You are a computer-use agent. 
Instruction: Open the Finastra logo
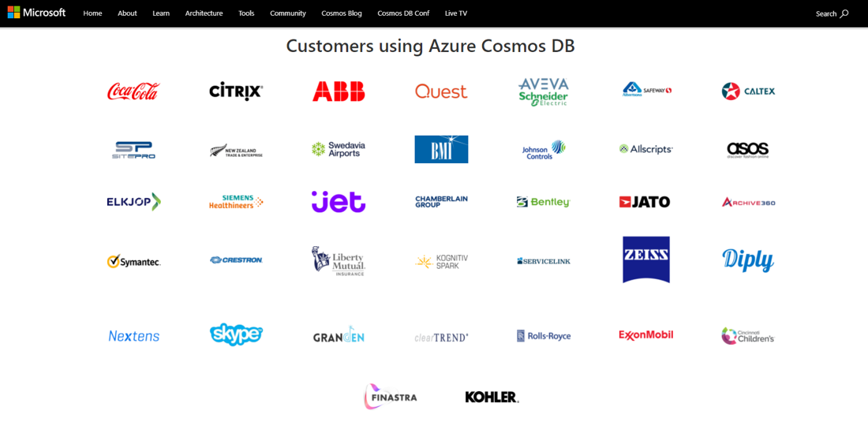click(391, 397)
